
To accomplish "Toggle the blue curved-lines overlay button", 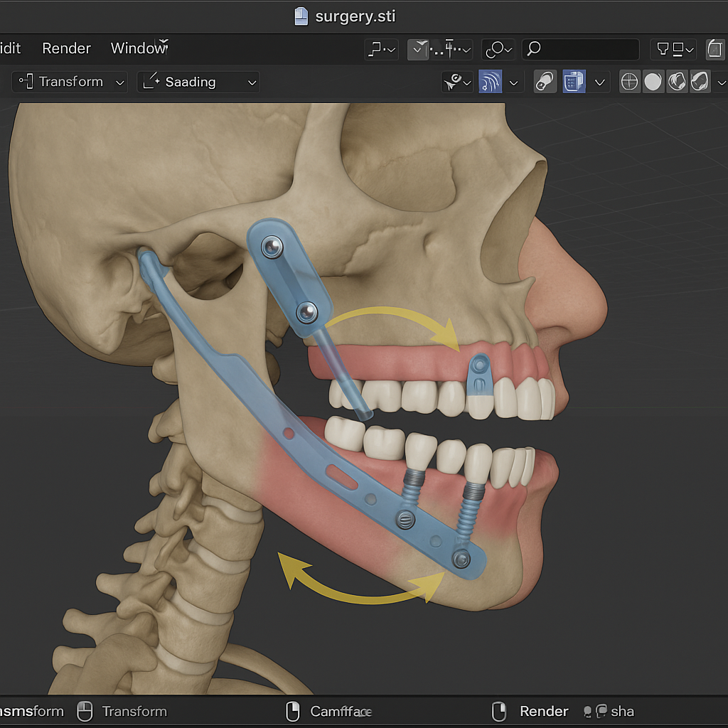I will (x=491, y=82).
